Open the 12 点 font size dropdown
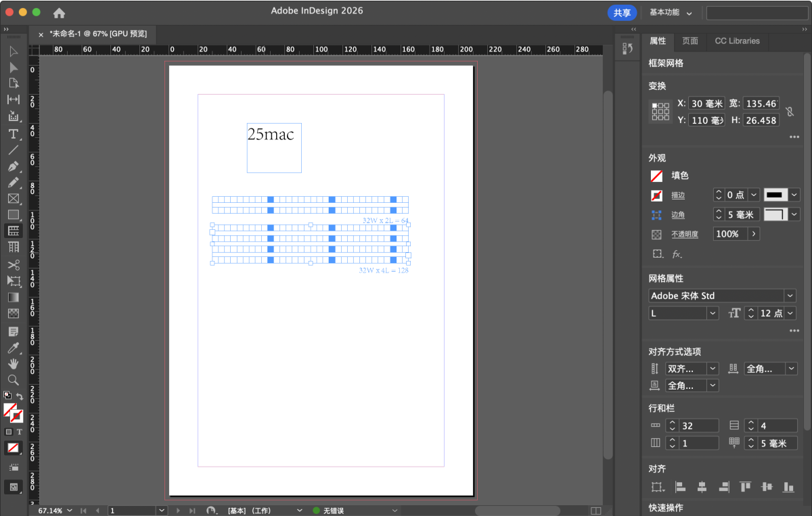This screenshot has height=516, width=812. pyautogui.click(x=790, y=313)
